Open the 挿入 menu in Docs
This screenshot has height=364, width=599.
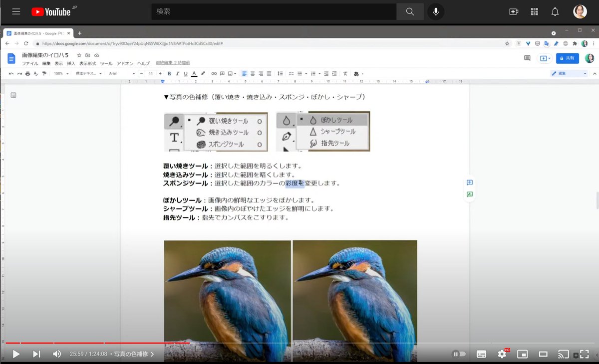click(71, 63)
